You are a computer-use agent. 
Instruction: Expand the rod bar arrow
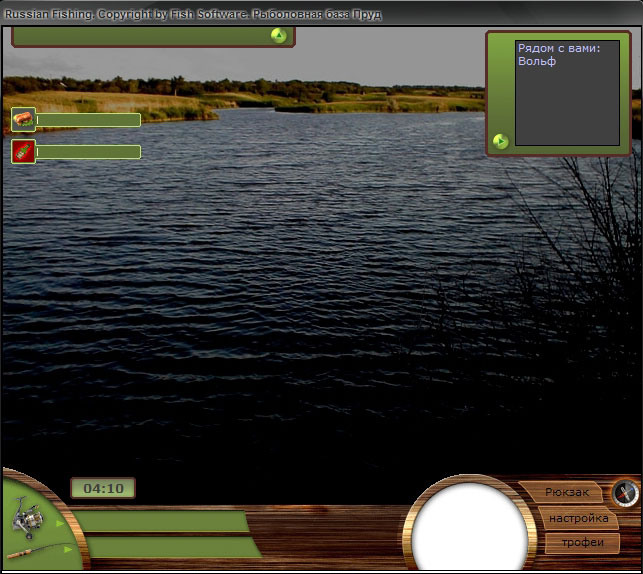click(x=68, y=546)
